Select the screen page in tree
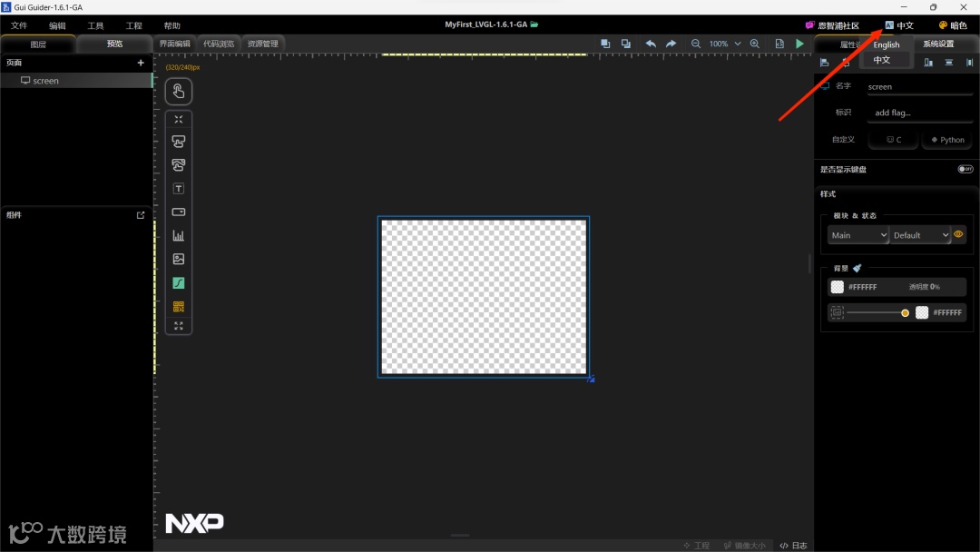This screenshot has height=552, width=980. coord(76,81)
